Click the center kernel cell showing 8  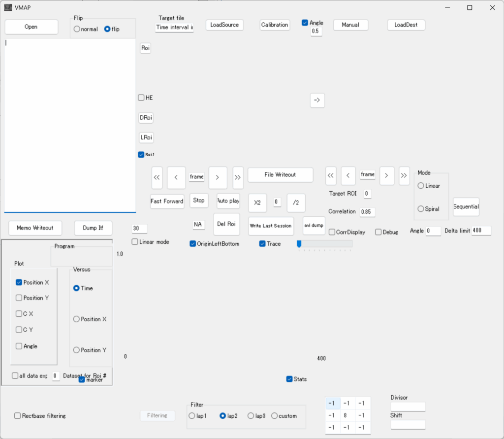[x=347, y=415]
